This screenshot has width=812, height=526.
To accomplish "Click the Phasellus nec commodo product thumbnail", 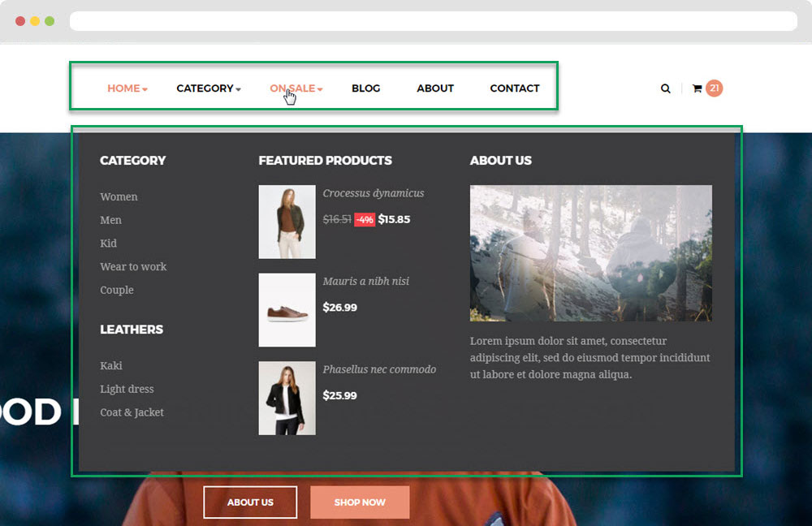I will pos(287,398).
